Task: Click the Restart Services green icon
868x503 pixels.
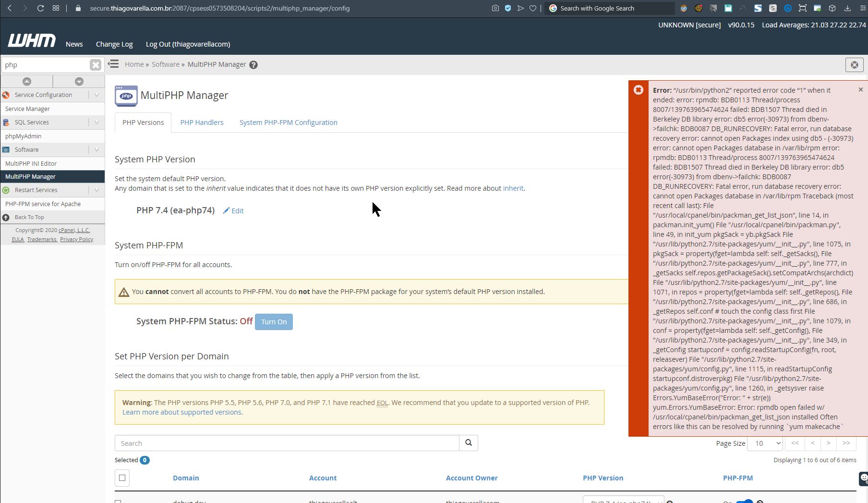Action: point(6,190)
